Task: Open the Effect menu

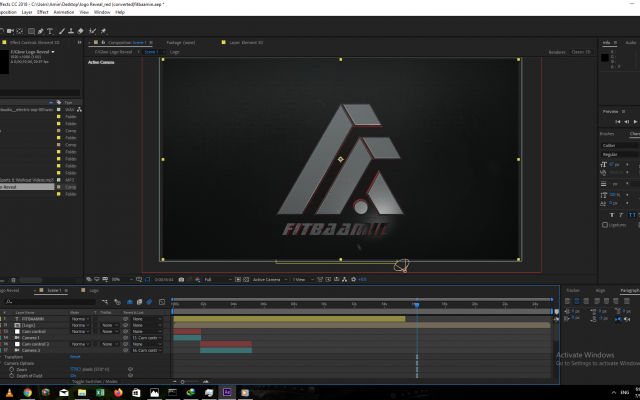Action: (x=43, y=12)
